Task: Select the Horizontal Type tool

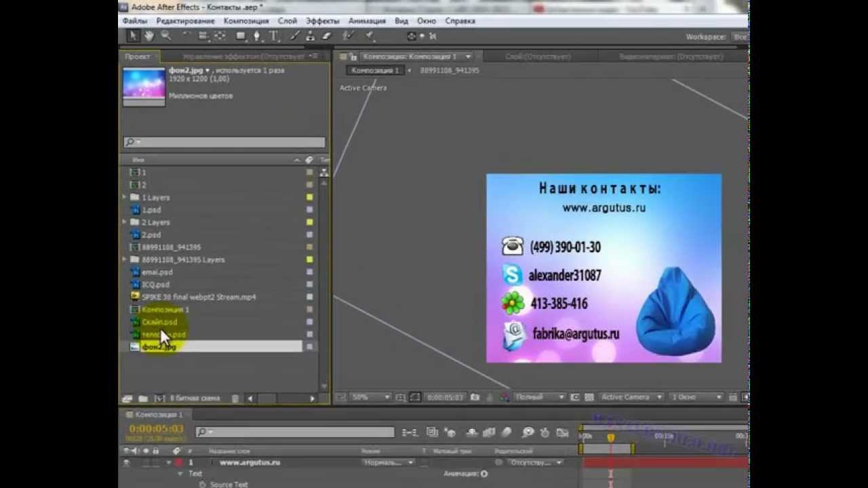Action: [273, 36]
